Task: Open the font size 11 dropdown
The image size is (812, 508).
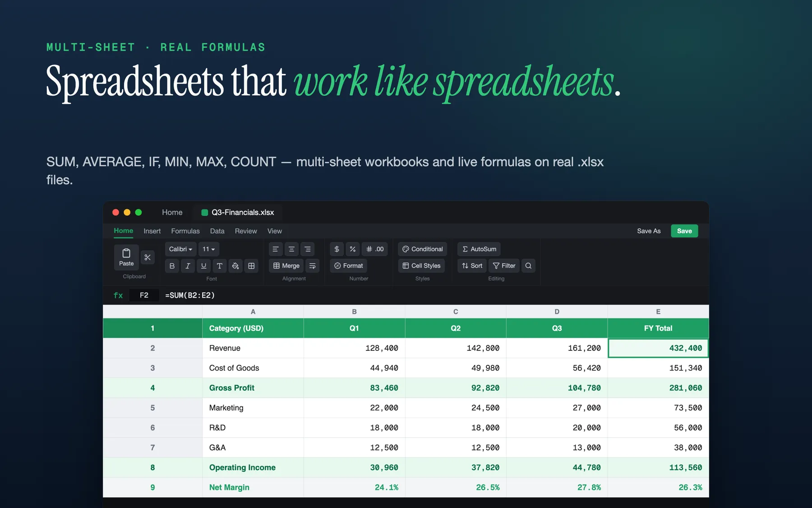Action: pyautogui.click(x=209, y=249)
